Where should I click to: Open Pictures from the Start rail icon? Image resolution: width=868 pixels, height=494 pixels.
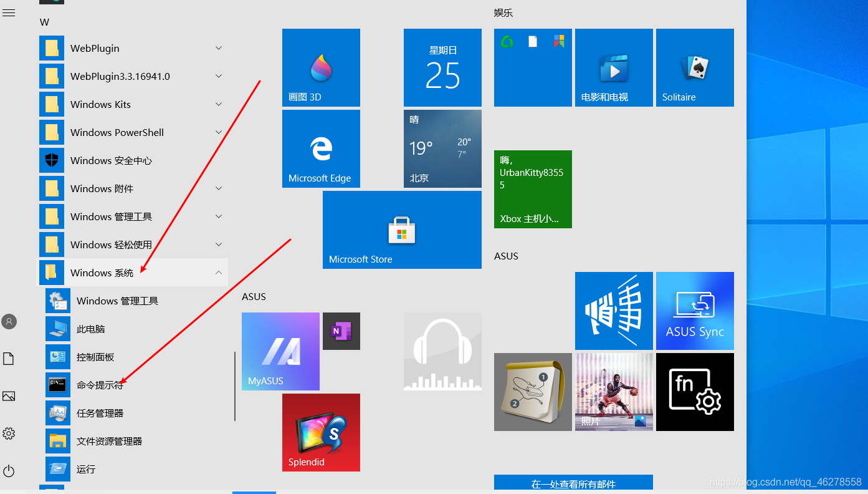pyautogui.click(x=9, y=396)
